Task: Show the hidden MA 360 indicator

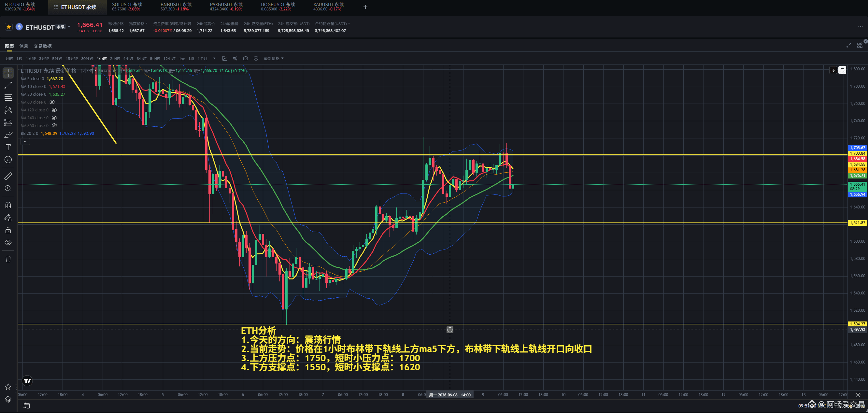Action: [54, 125]
